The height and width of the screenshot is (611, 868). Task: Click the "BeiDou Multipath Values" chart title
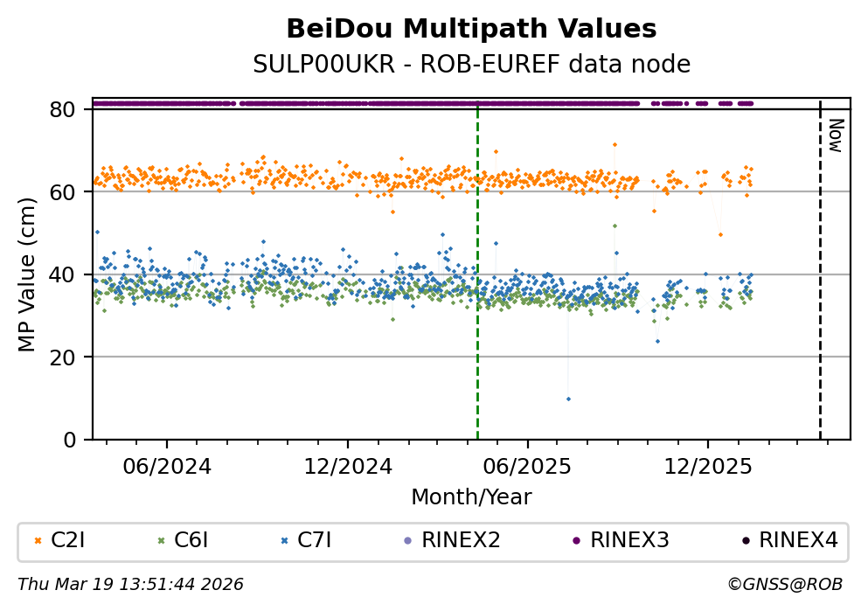coord(471,30)
